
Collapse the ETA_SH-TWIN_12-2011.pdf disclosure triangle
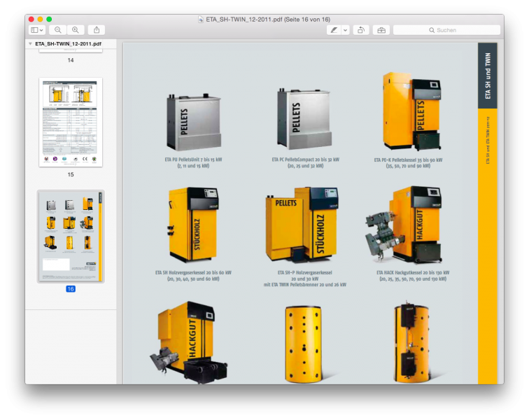click(30, 43)
